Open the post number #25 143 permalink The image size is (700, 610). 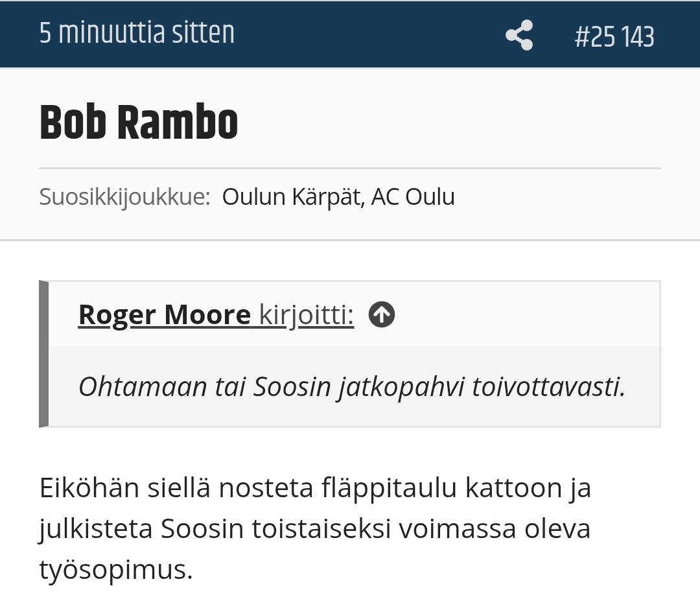point(614,36)
